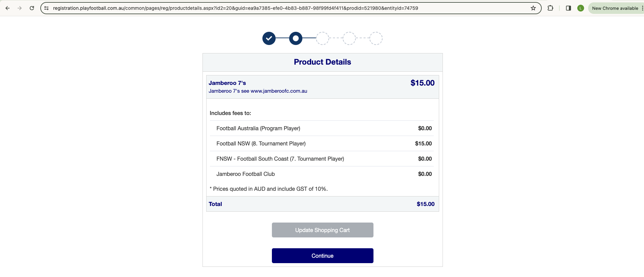Go back to the previous page
644x277 pixels.
click(x=7, y=8)
